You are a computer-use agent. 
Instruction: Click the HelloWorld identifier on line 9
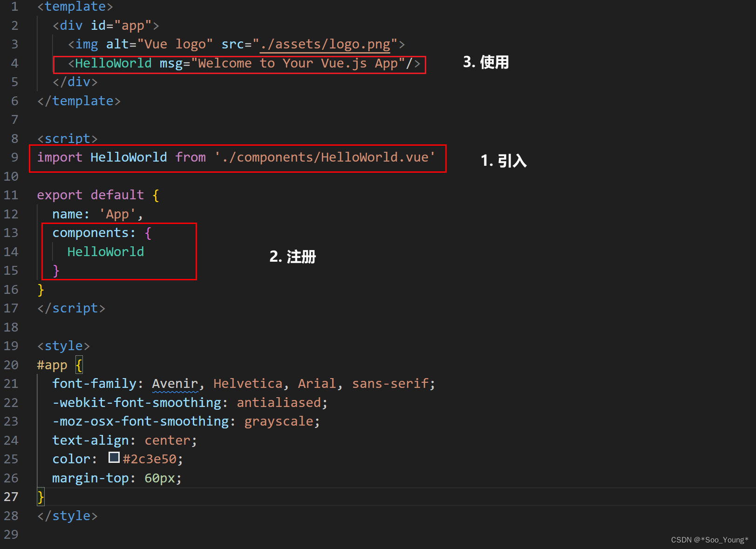point(129,157)
